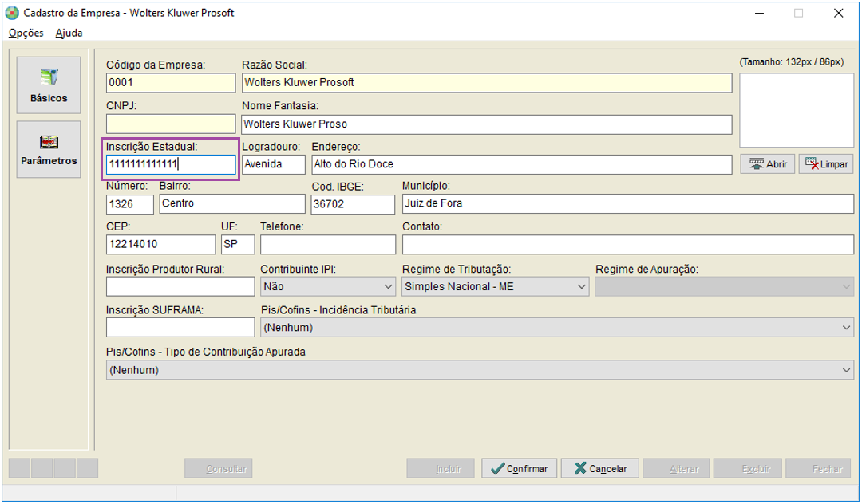Click the application icon in title bar
Screen dimensions: 862x504
pyautogui.click(x=12, y=13)
